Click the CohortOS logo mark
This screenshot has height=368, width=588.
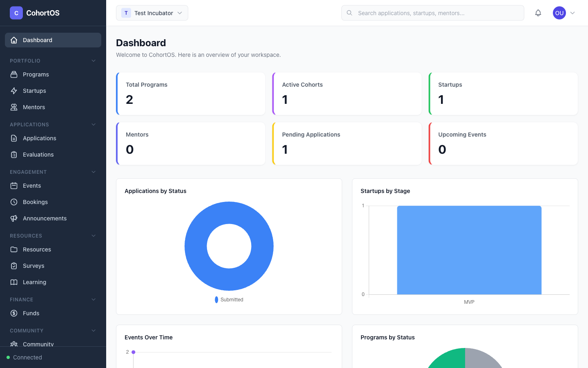point(16,13)
